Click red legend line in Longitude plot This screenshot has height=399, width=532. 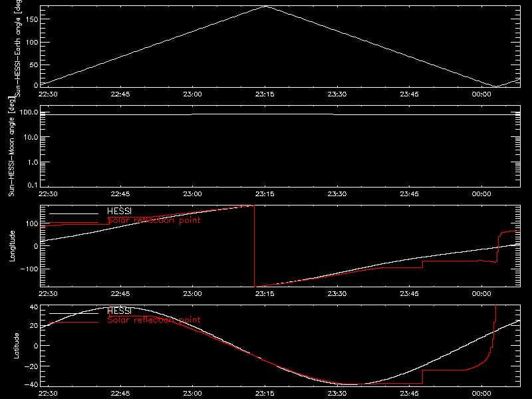coord(74,223)
